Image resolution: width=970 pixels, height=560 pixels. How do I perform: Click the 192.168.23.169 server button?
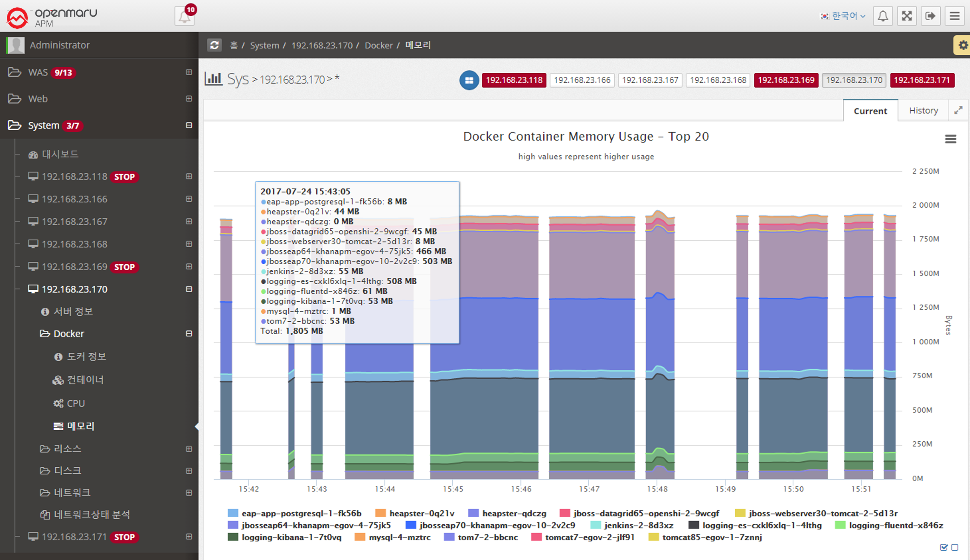coord(786,80)
